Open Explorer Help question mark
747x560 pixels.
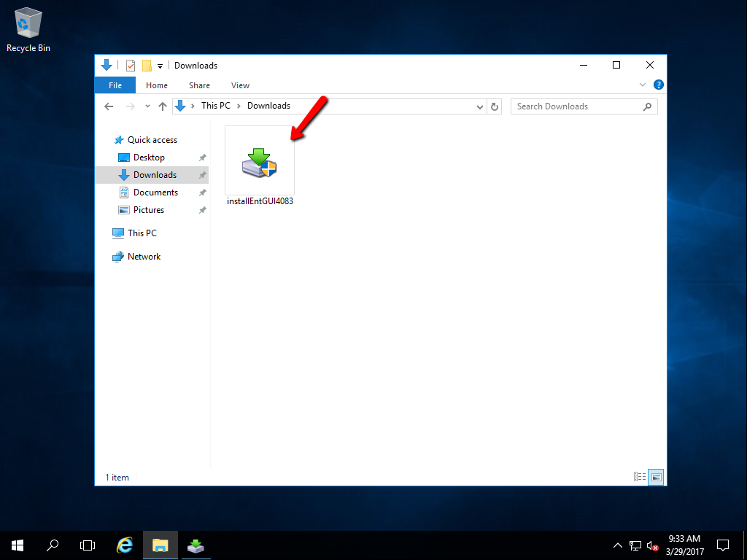point(659,85)
